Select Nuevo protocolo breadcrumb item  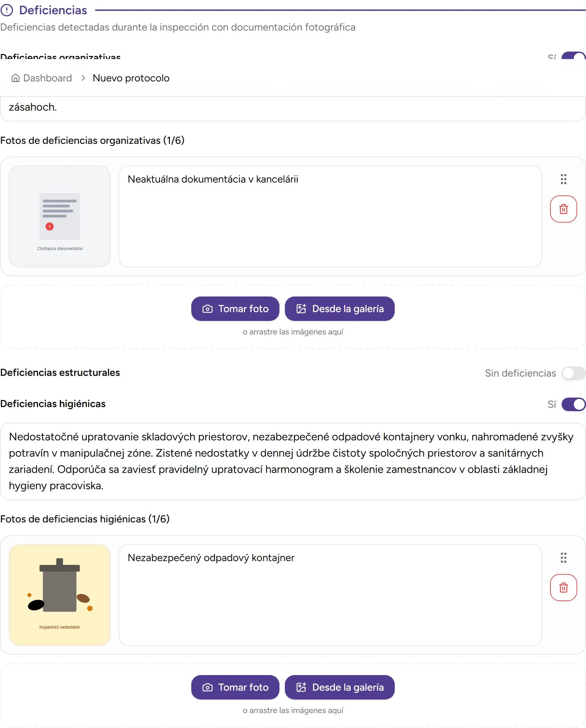(131, 78)
